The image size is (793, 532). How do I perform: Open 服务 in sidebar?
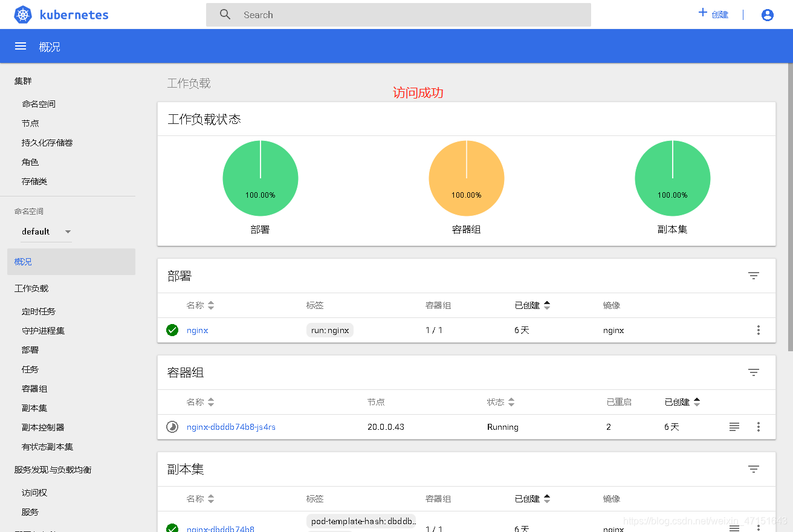tap(30, 512)
